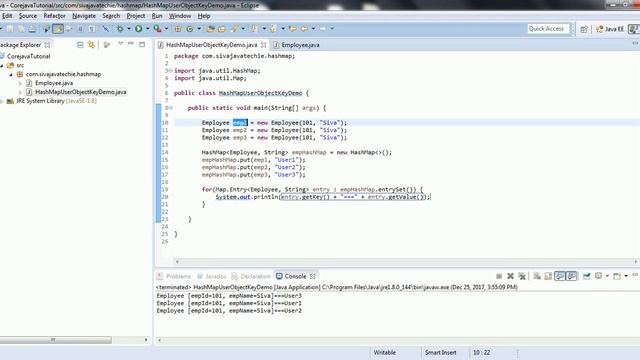Close HashMapUserObjectKeyDemo.java editor tab
The image size is (640, 360).
264,45
